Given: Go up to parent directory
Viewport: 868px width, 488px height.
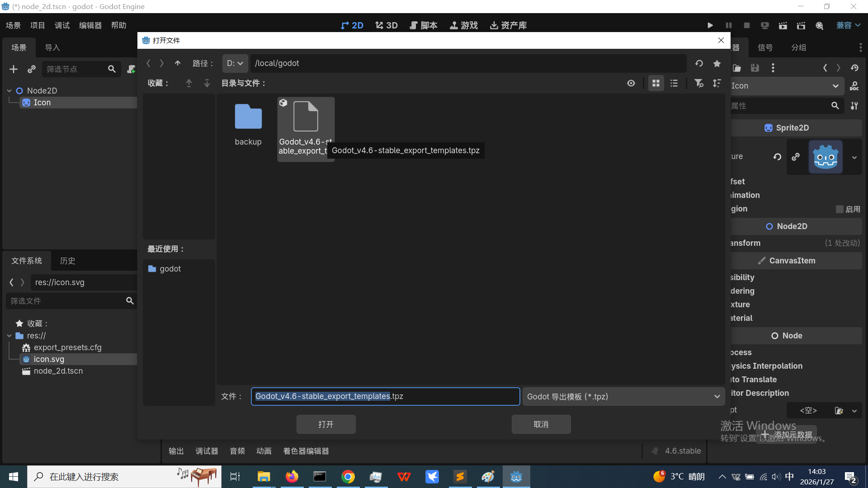Looking at the screenshot, I should pyautogui.click(x=178, y=63).
